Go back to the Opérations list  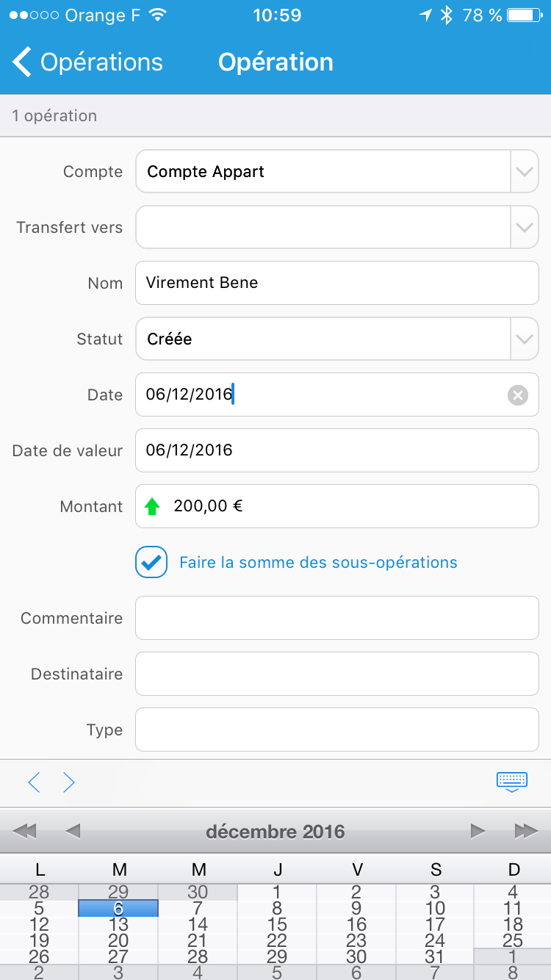tap(88, 62)
